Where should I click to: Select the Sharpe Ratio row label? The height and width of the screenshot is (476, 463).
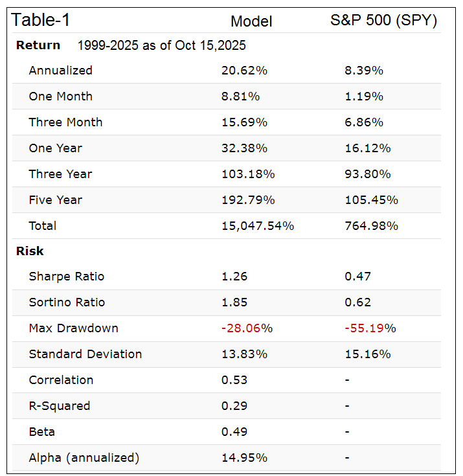click(x=67, y=277)
